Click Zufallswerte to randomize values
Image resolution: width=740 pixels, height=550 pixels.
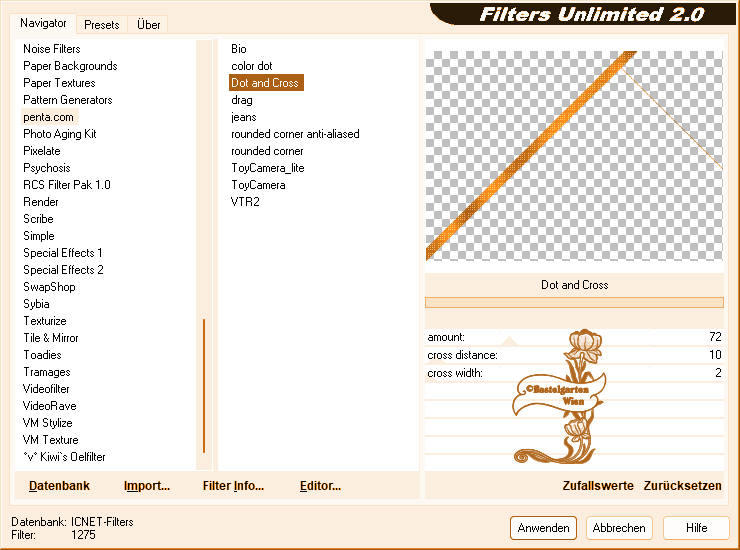tap(598, 486)
